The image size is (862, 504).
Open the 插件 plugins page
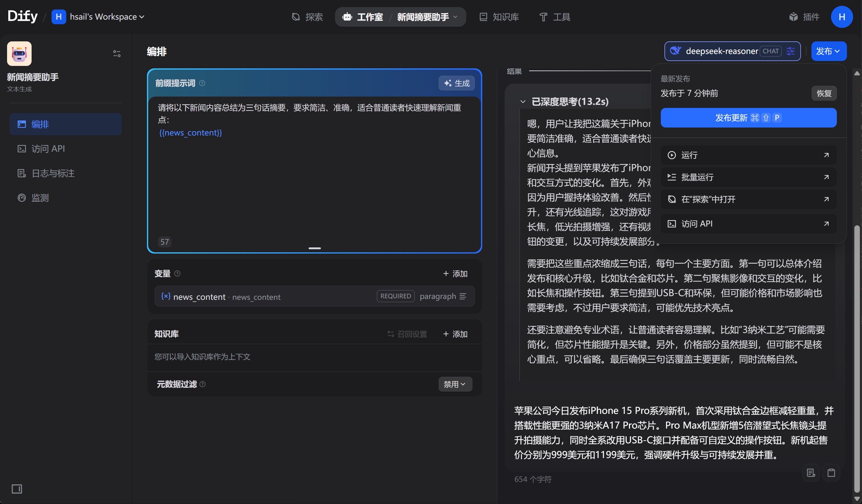pyautogui.click(x=804, y=17)
